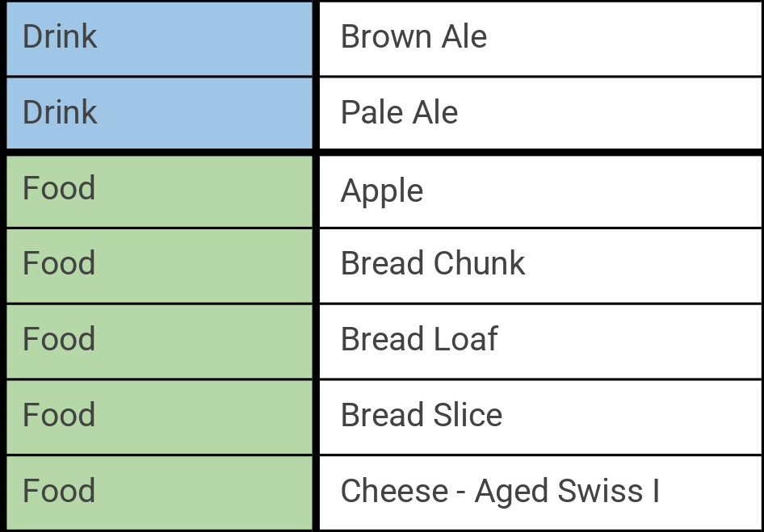This screenshot has width=764, height=532.
Task: Click the Cheese - Aged Swiss I cell
Action: 539,492
